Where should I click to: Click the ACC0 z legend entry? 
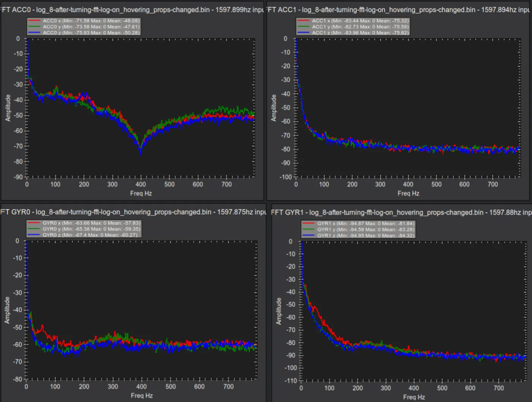pyautogui.click(x=84, y=33)
